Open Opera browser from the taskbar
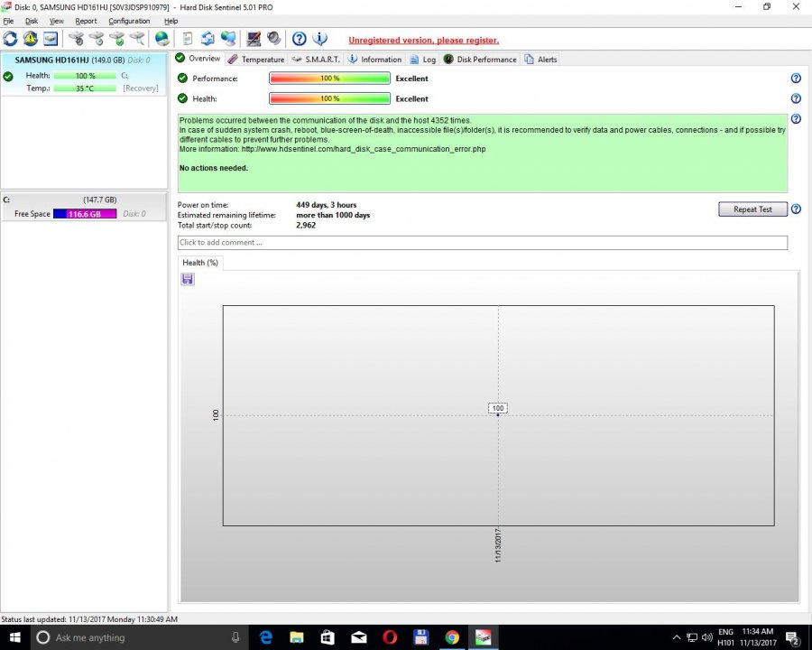The width and height of the screenshot is (812, 650). (390, 637)
